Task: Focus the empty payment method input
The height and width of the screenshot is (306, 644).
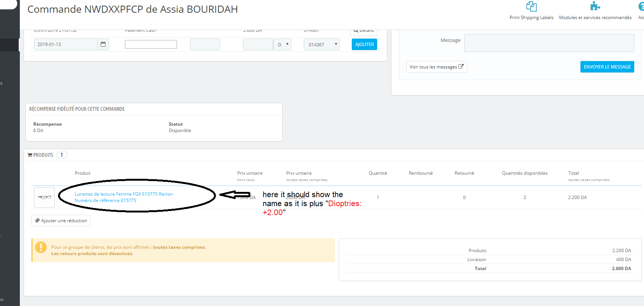Action: click(x=151, y=44)
